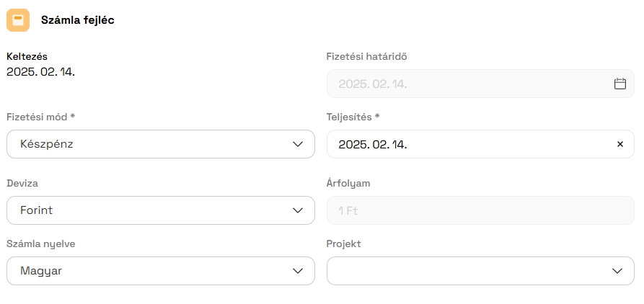Open the calendar picker icon for Fizetési határidő
This screenshot has width=644, height=304.
[x=619, y=84]
